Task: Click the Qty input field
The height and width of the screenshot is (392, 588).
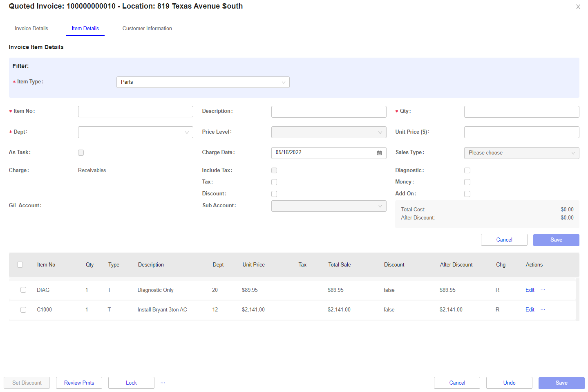Action: (x=521, y=112)
